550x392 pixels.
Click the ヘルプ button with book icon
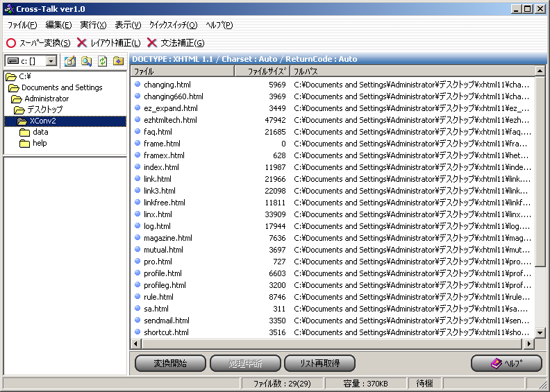coord(506,364)
